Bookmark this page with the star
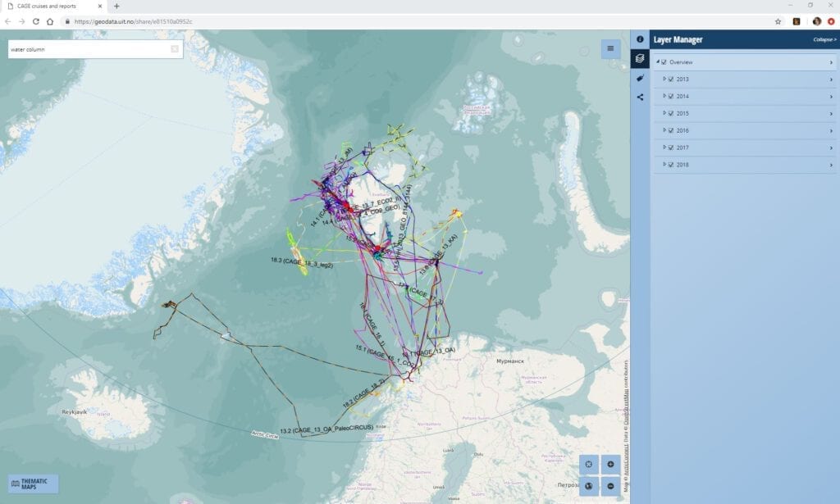The height and width of the screenshot is (504, 840). (x=778, y=21)
